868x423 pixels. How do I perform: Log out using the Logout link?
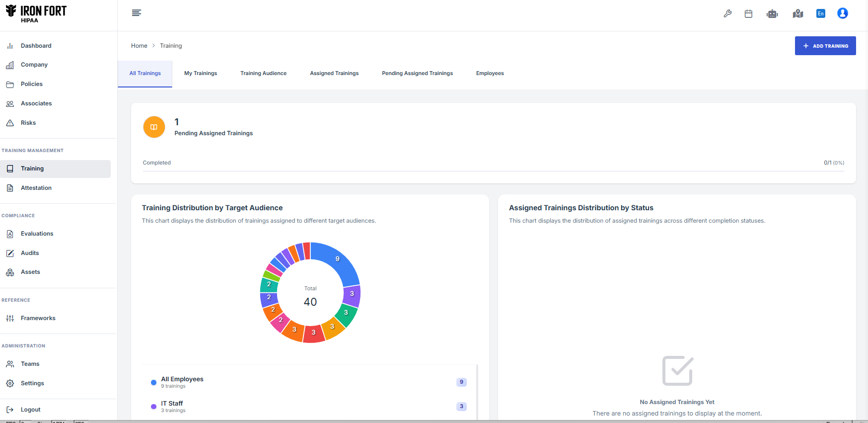tap(30, 410)
